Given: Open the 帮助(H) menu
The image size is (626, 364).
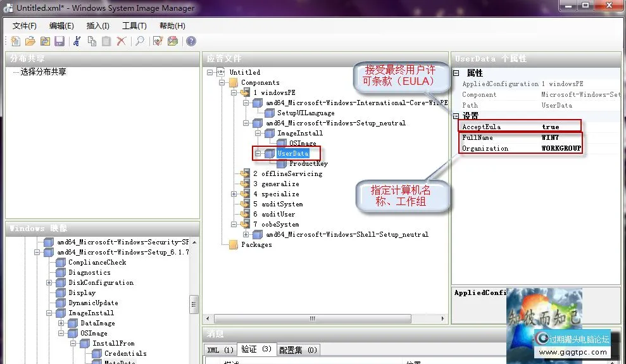Looking at the screenshot, I should coord(172,26).
